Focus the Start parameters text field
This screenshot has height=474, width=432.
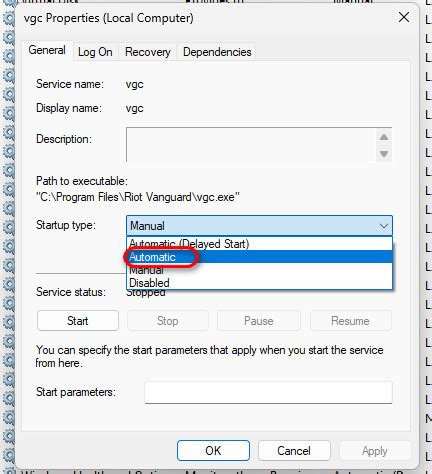tap(268, 392)
